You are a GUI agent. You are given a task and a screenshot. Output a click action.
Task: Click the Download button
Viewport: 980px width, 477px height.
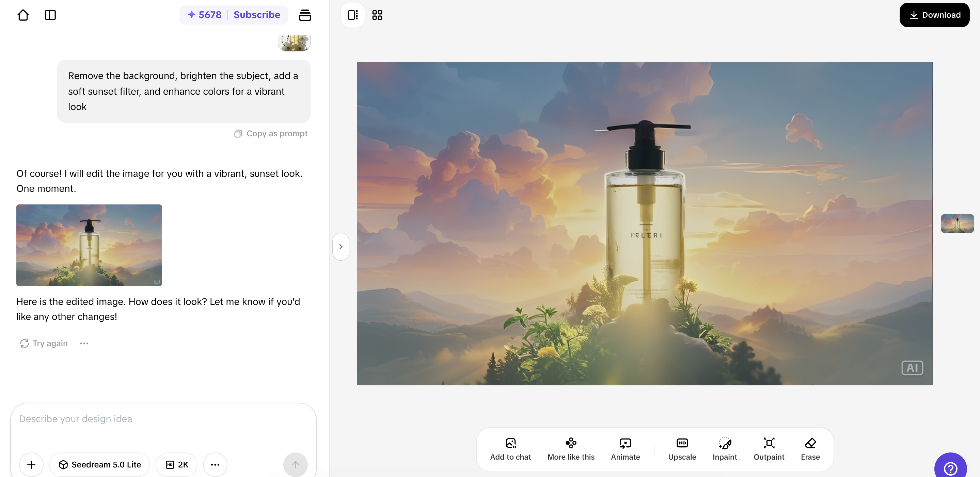(x=934, y=15)
